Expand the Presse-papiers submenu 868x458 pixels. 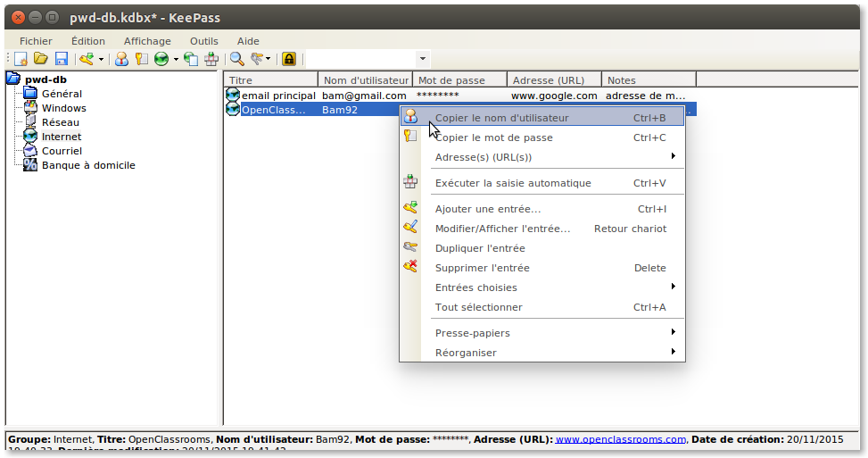click(542, 333)
